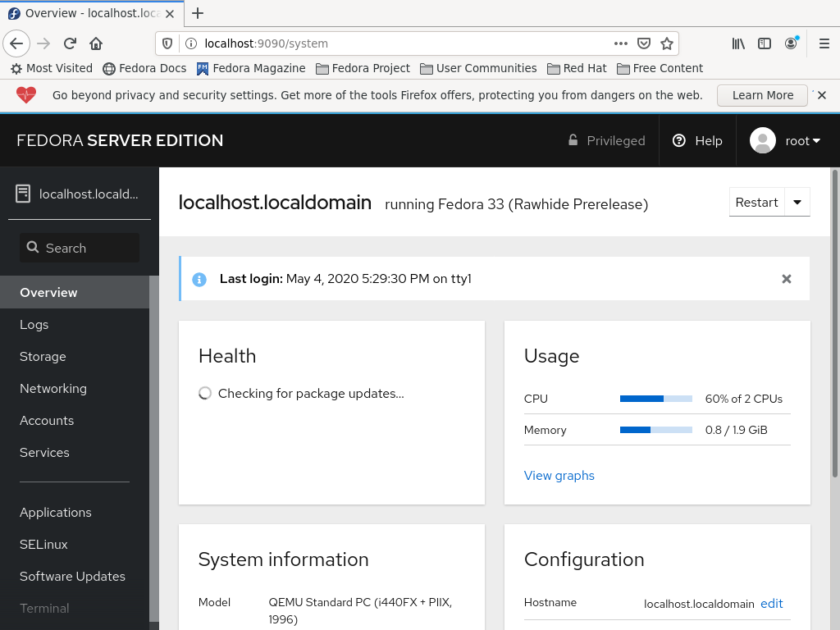Click Learn More in notification bar
The image size is (840, 630).
point(762,95)
